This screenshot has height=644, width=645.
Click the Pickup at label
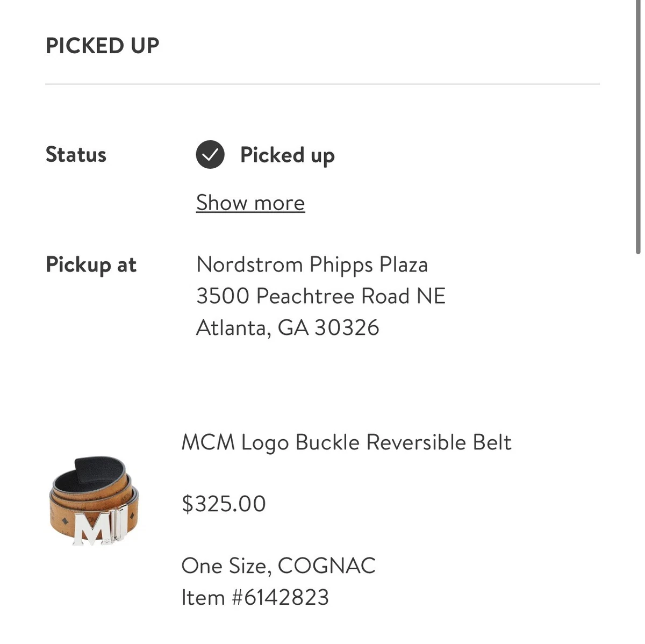click(91, 265)
